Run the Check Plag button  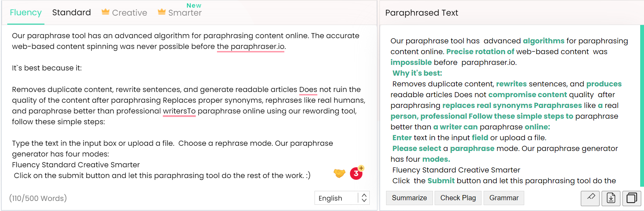point(458,198)
